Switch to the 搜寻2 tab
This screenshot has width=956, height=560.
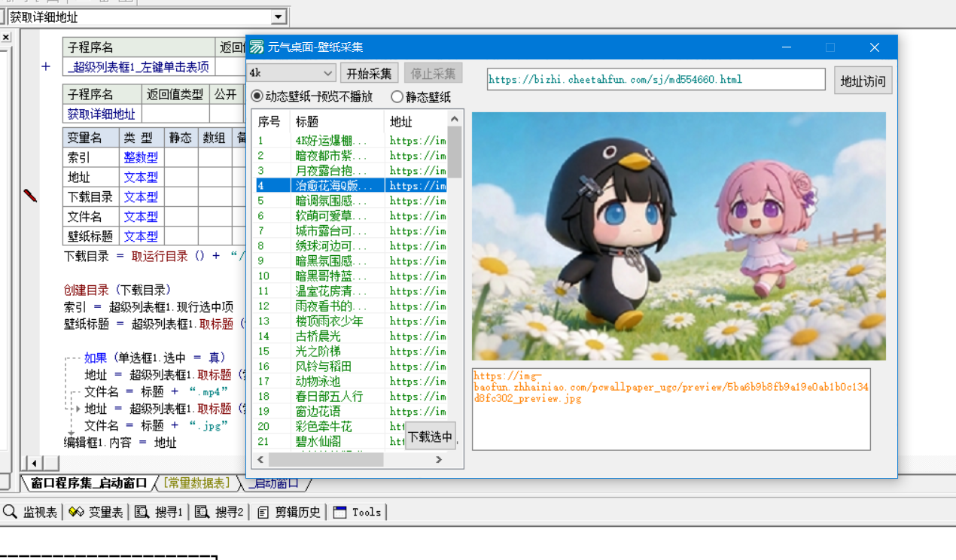click(x=220, y=512)
